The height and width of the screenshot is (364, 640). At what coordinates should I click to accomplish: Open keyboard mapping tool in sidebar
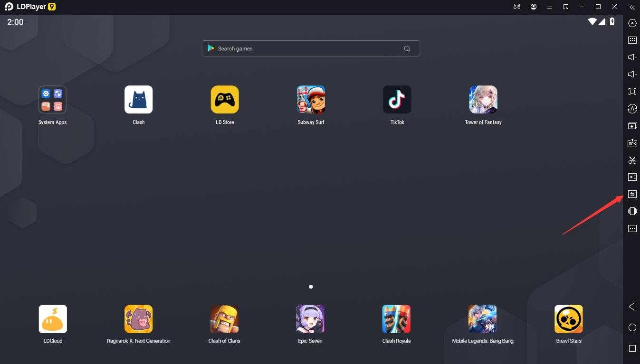tap(632, 40)
